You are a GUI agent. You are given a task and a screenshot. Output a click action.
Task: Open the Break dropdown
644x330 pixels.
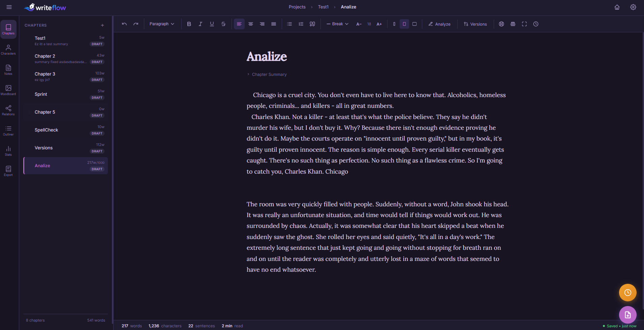coord(337,24)
